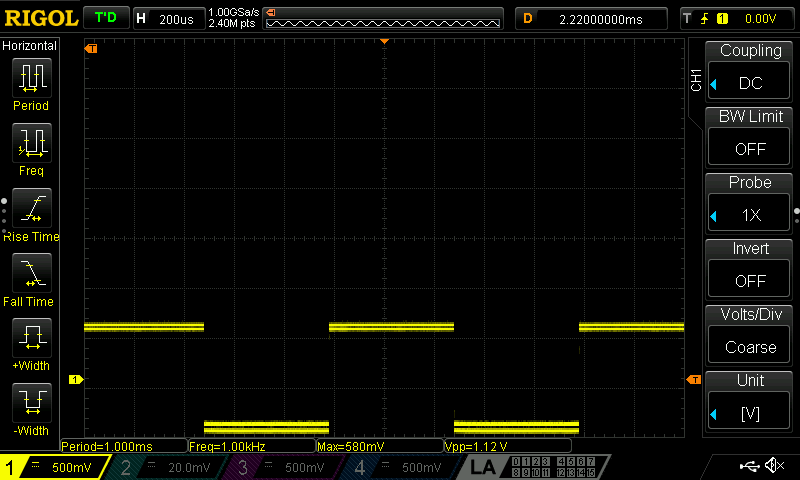Click the muted speaker sound icon
This screenshot has height=480, width=800.
[x=774, y=465]
